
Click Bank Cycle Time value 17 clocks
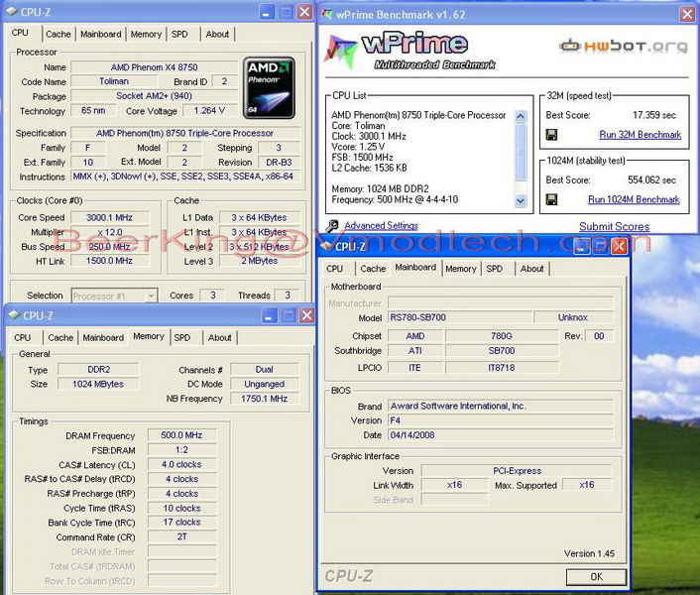pyautogui.click(x=181, y=523)
